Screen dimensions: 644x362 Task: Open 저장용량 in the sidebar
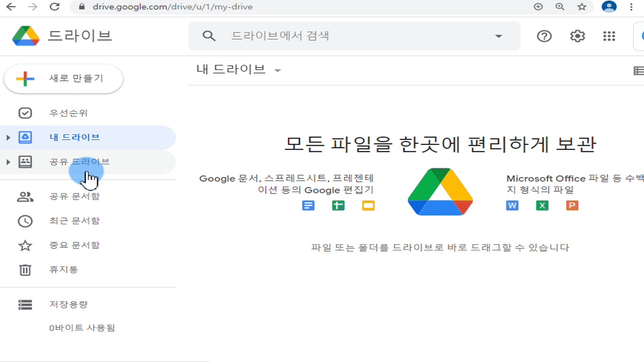[88, 305]
